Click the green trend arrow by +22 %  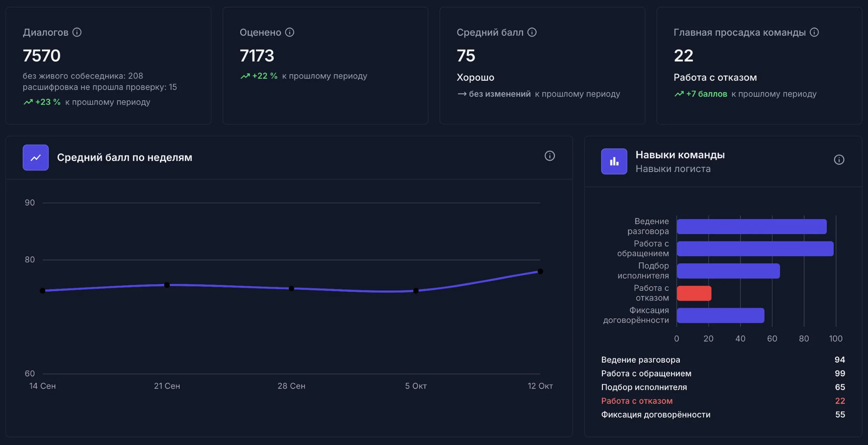pos(245,76)
